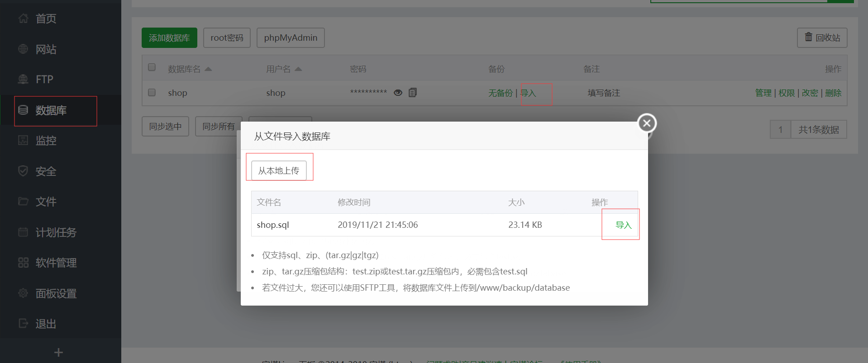Click 从本地上传 upload button
Image resolution: width=868 pixels, height=363 pixels.
pos(279,170)
